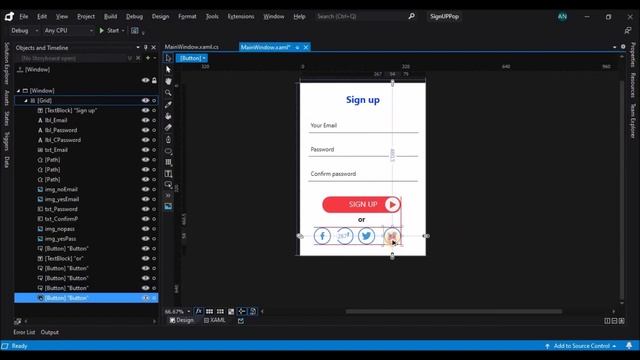Image resolution: width=640 pixels, height=360 pixels.
Task: Click the disable project code icon
Action: pos(253,311)
